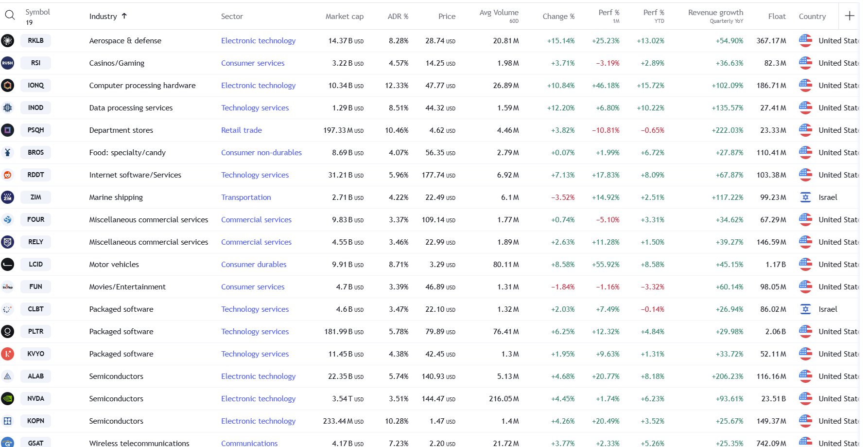Sort by the Industry column header

click(103, 17)
